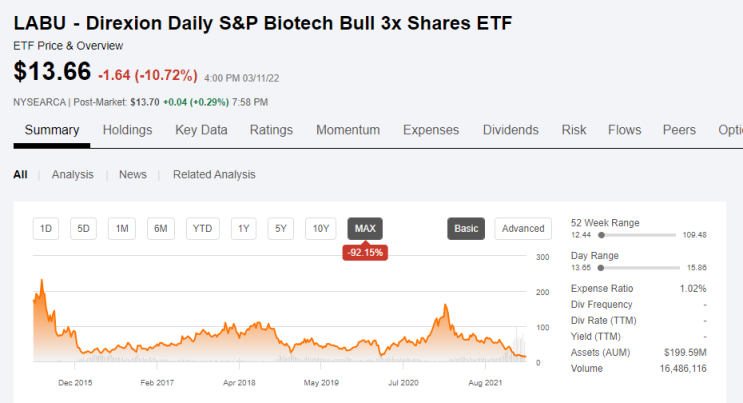Switch to Advanced chart mode
This screenshot has width=743, height=403.
pos(523,229)
